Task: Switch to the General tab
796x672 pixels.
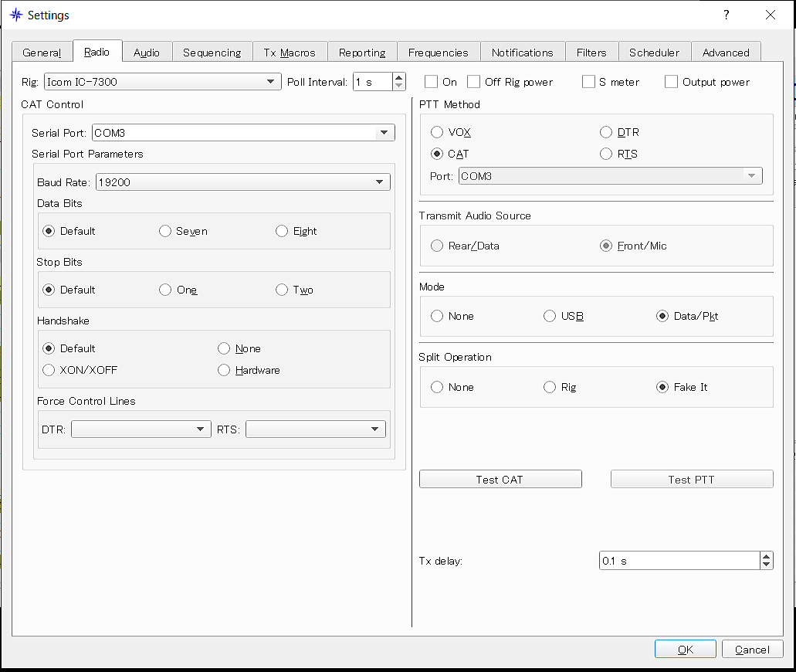Action: pyautogui.click(x=42, y=53)
